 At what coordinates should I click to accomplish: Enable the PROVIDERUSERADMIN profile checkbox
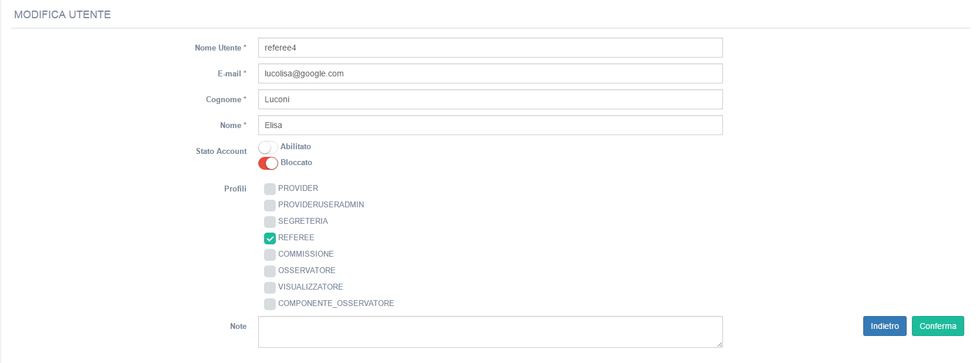(270, 205)
